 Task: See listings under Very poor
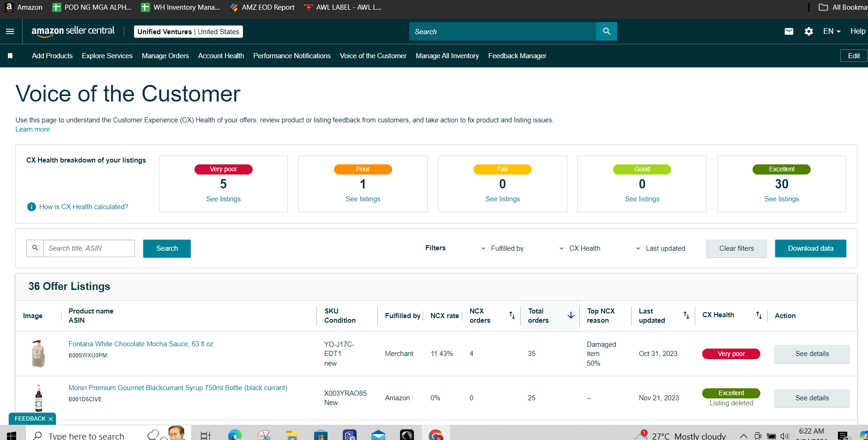point(224,199)
